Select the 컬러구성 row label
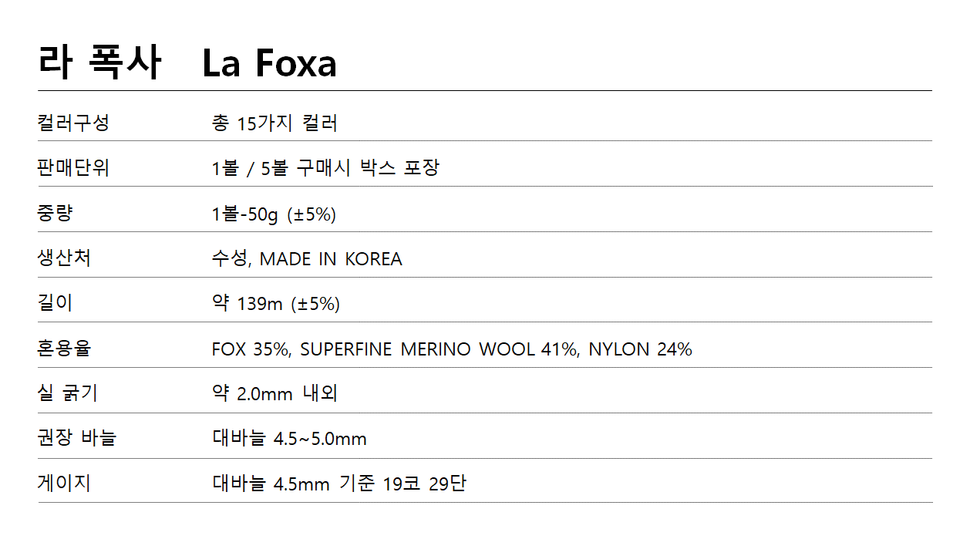Viewport: 980px width, 556px height. pyautogui.click(x=73, y=123)
